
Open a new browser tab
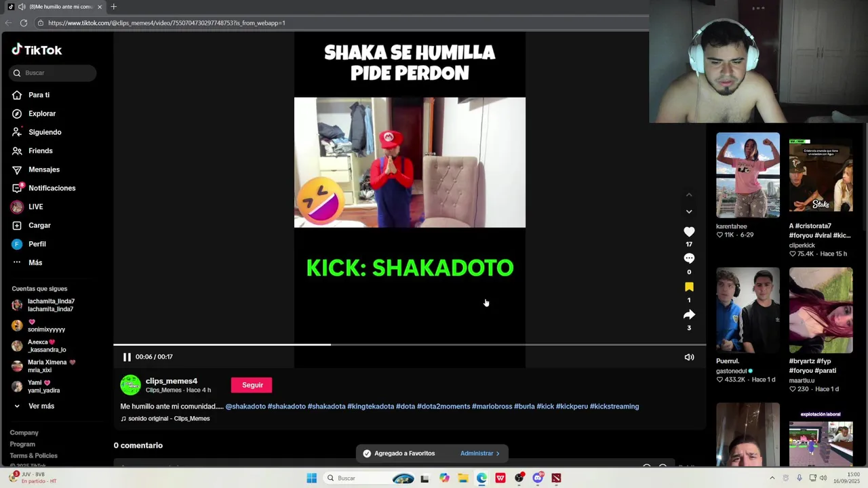click(x=113, y=7)
